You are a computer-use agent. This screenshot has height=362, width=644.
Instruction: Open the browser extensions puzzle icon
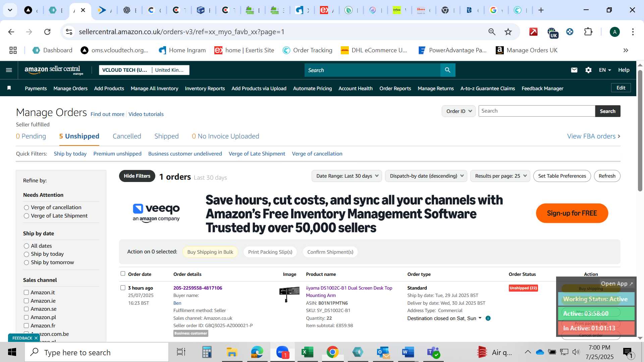tap(588, 32)
